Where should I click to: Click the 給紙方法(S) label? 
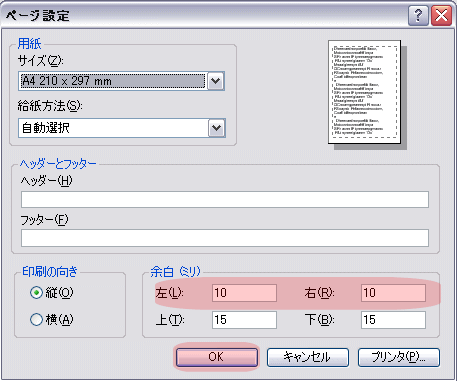tap(50, 106)
